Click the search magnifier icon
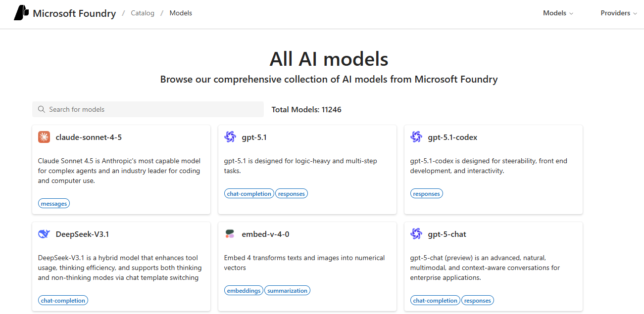 (x=42, y=109)
